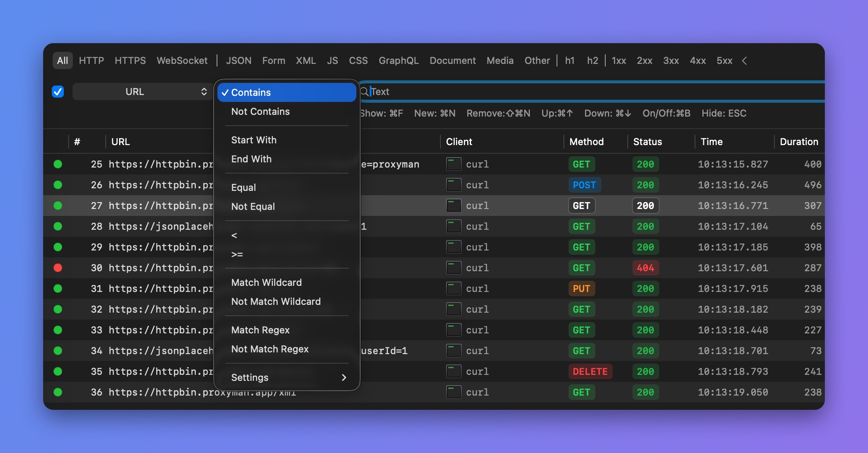Pick Not Match Wildcard option
This screenshot has width=868, height=453.
[x=287, y=301]
